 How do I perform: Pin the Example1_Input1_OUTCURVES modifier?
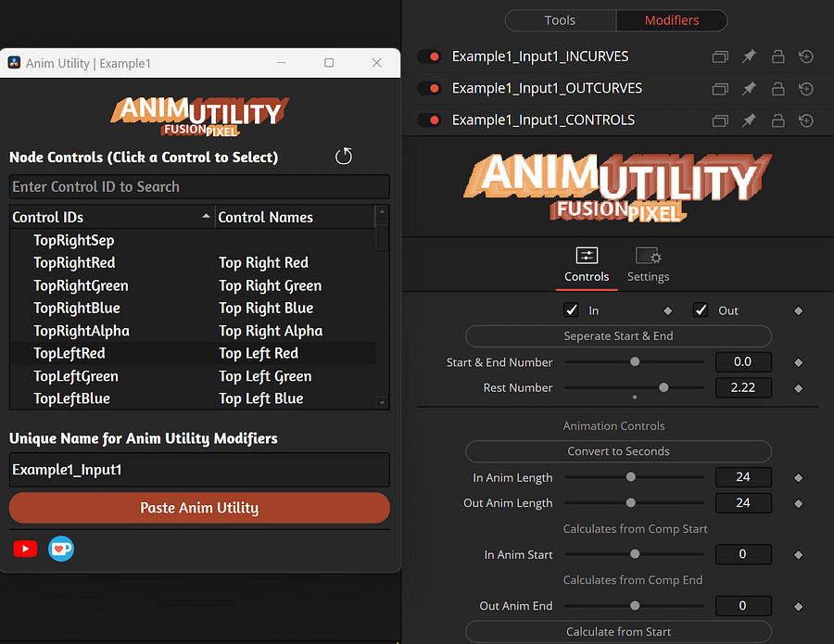click(749, 88)
